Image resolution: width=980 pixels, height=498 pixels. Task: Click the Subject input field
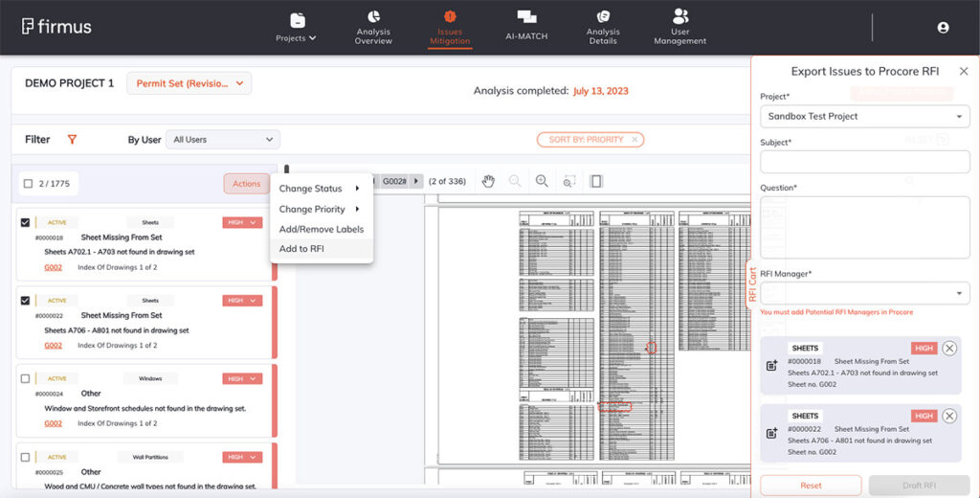pos(865,162)
